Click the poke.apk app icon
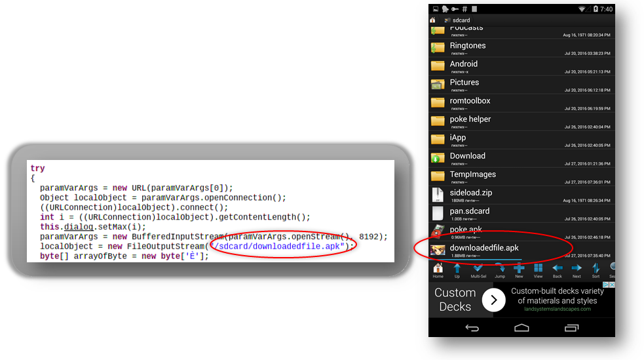 pyautogui.click(x=438, y=231)
